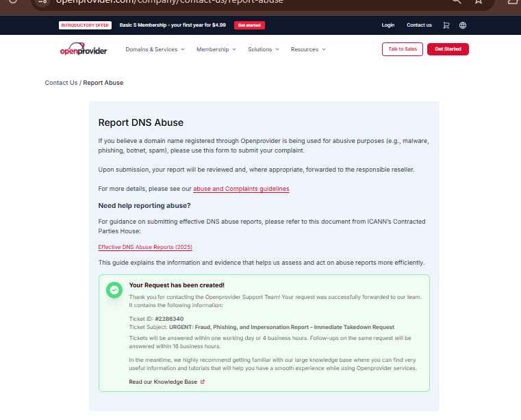This screenshot has height=420, width=521.
Task: Expand the Solutions dropdown
Action: coord(264,49)
